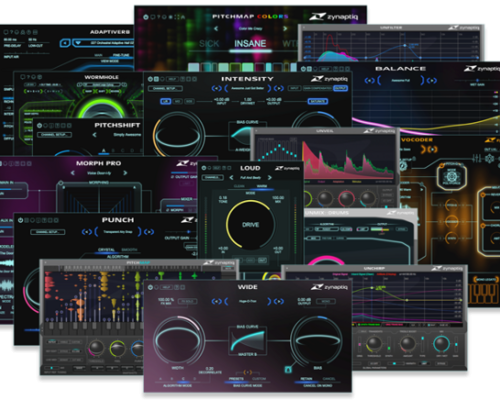Click the bias curve stepper in WIDE

click(247, 372)
